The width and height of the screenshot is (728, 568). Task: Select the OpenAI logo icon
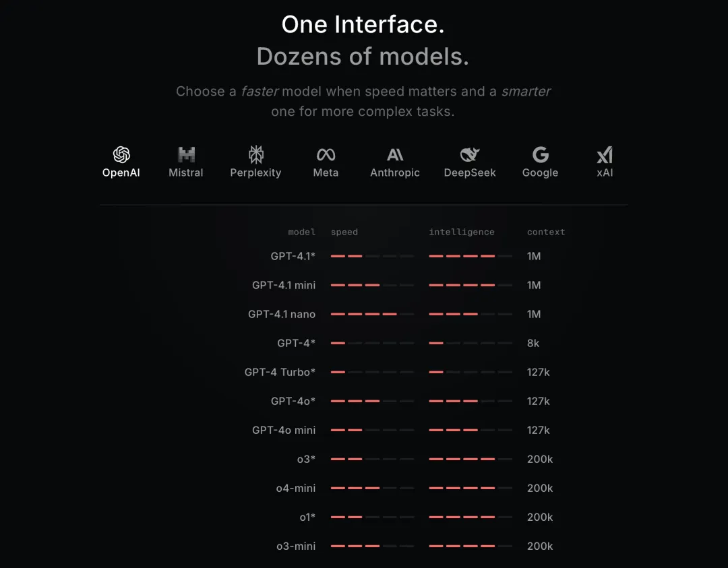121,155
